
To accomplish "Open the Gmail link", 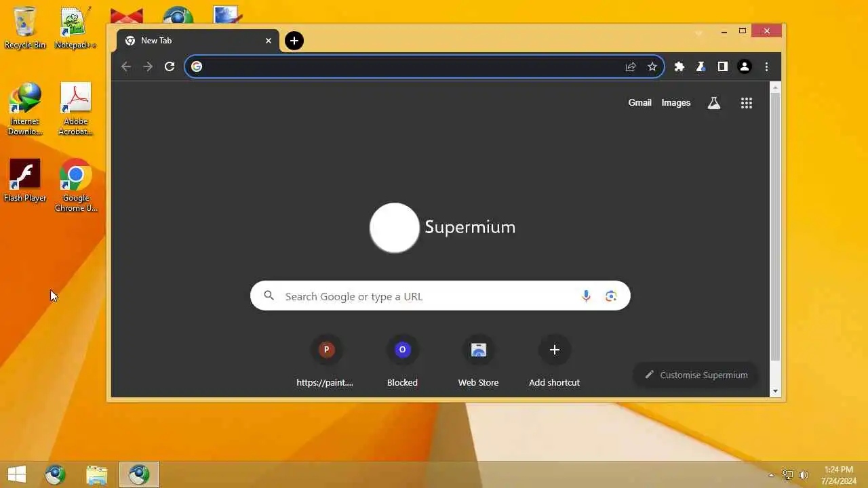I will [x=639, y=103].
